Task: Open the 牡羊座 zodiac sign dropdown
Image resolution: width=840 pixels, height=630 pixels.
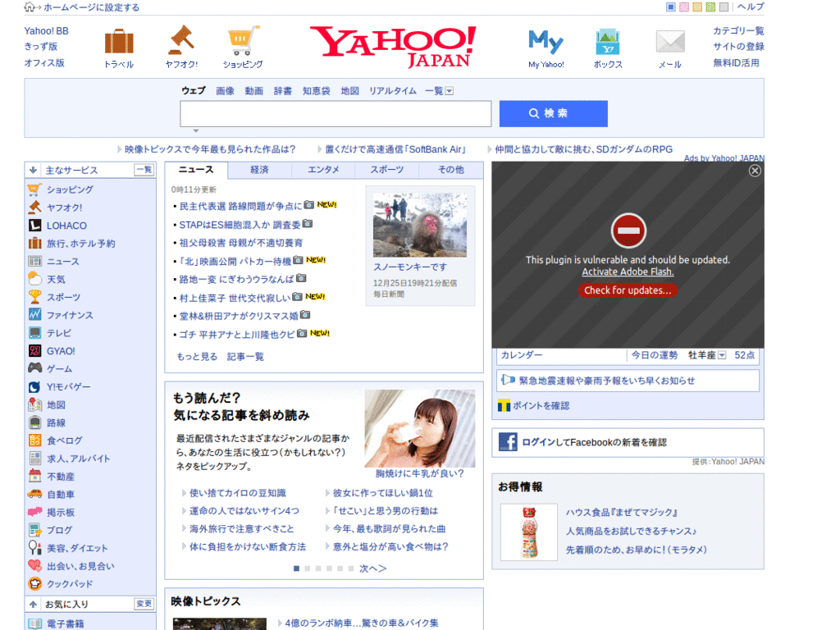Action: point(722,355)
